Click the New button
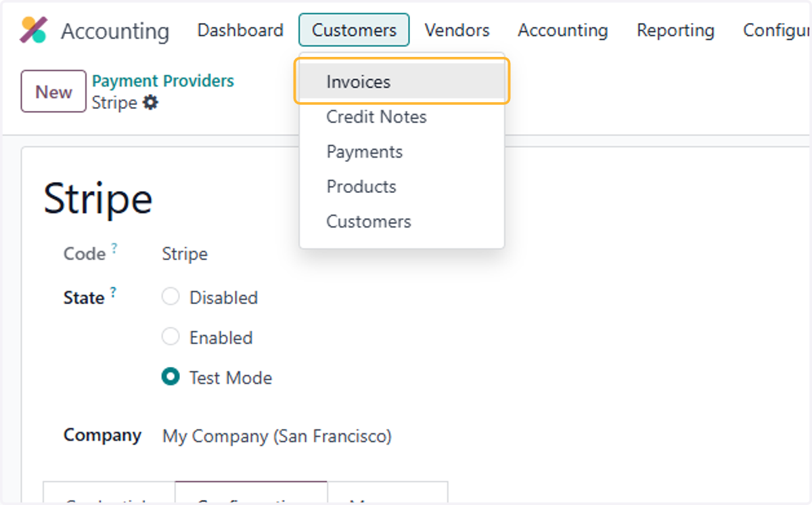Screen dimensions: 812x505 pyautogui.click(x=53, y=91)
